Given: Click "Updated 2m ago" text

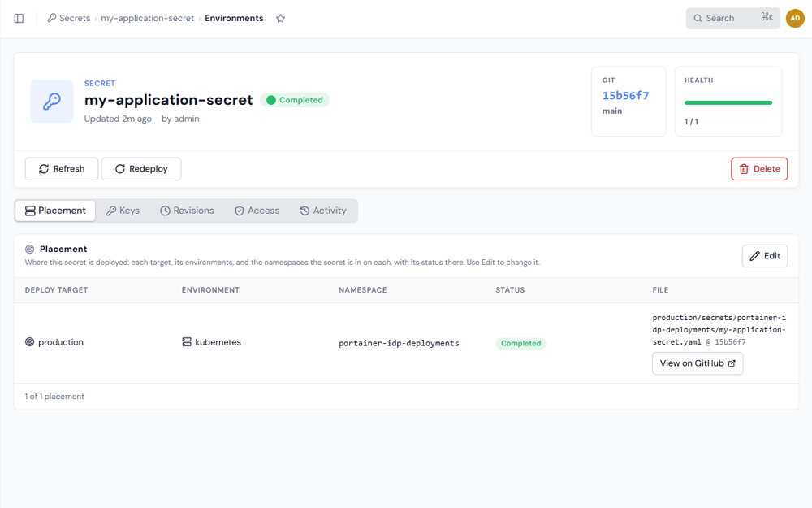Looking at the screenshot, I should coord(118,119).
